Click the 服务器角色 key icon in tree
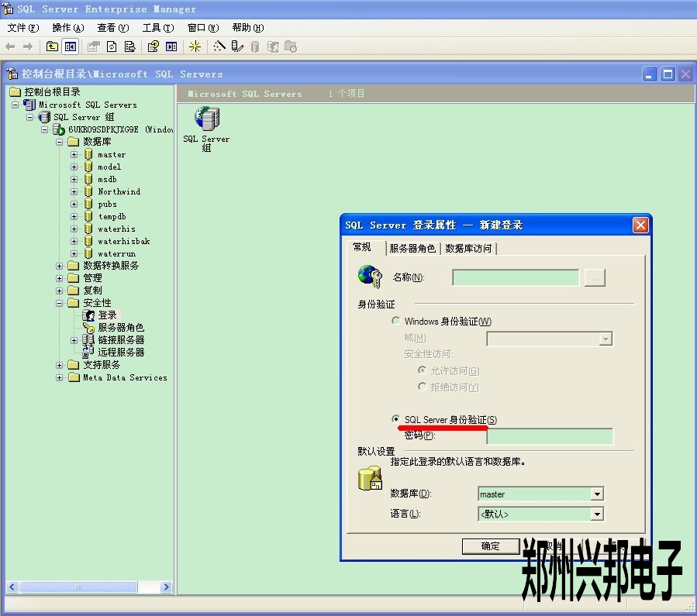 point(88,328)
